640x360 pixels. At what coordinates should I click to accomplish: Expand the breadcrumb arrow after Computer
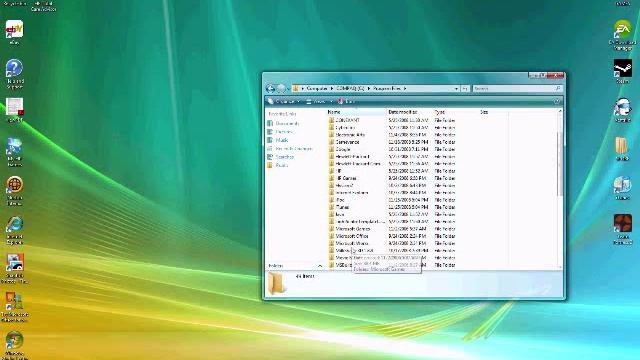pyautogui.click(x=332, y=88)
